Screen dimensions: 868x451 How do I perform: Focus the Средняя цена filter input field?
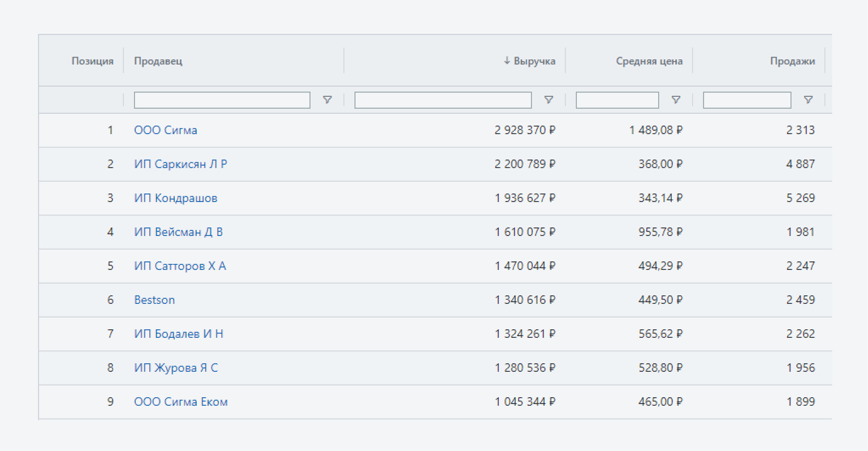point(617,100)
